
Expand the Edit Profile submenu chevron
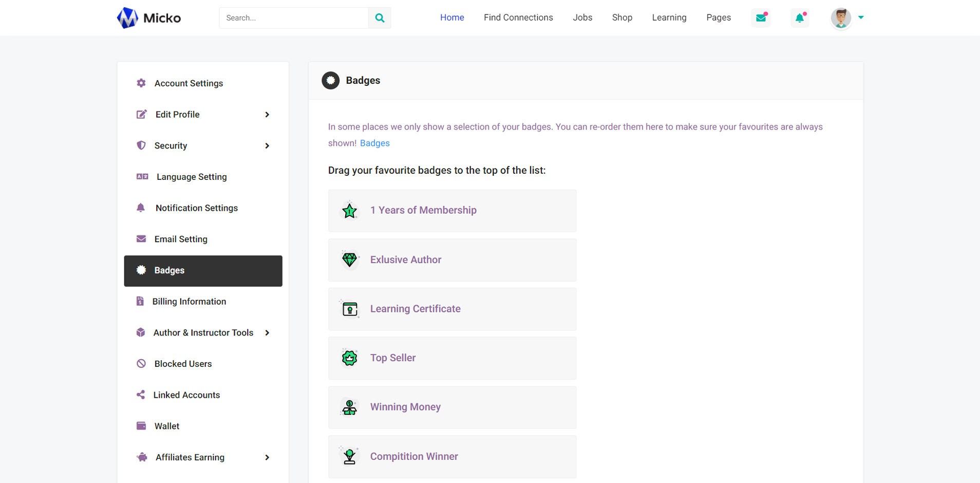[267, 115]
